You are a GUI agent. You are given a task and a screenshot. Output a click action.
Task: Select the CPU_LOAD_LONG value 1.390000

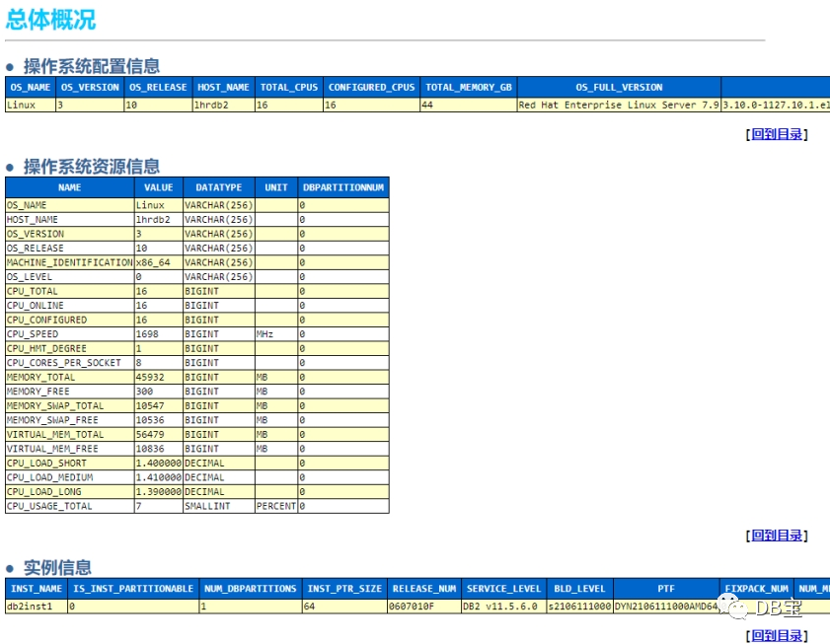point(159,491)
